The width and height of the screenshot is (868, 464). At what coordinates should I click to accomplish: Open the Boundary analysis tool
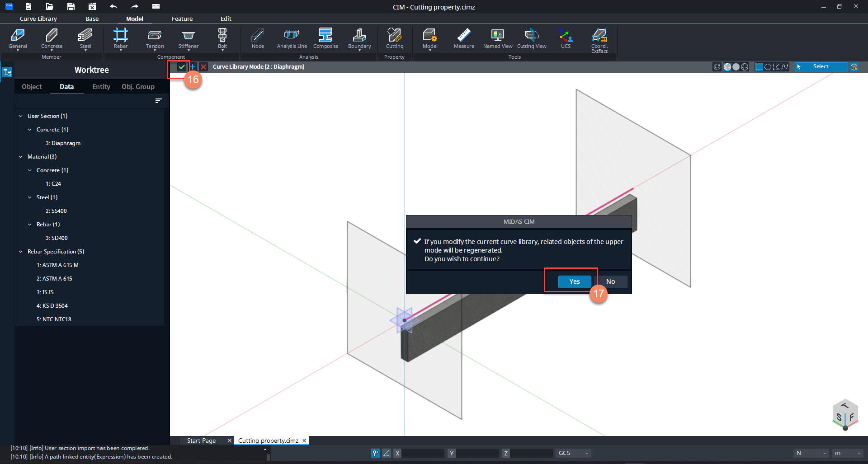pyautogui.click(x=359, y=39)
